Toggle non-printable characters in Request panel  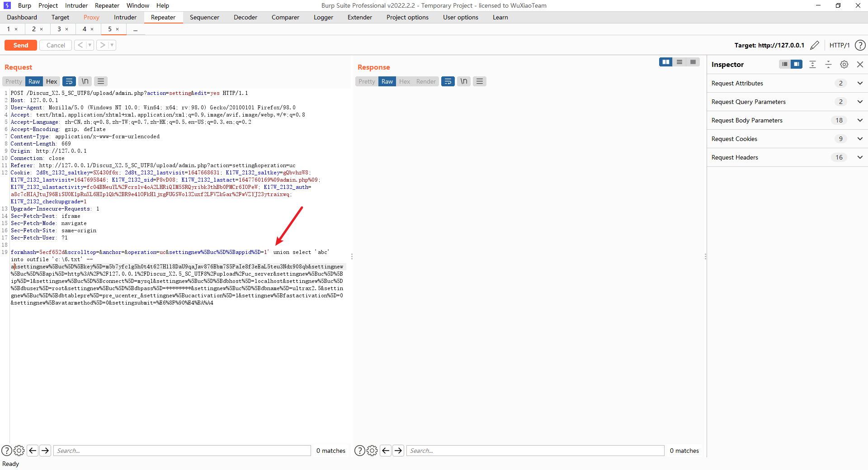point(85,81)
